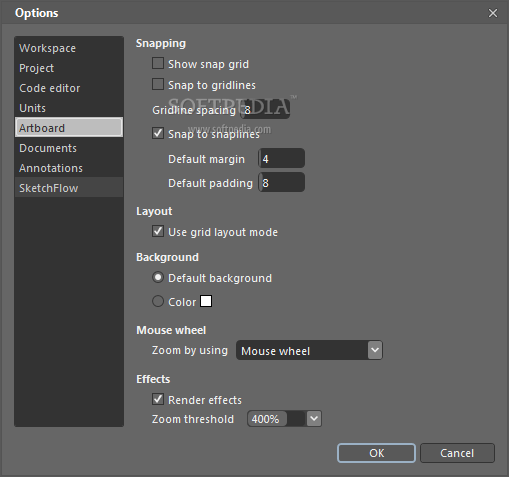This screenshot has height=477, width=509.
Task: Open the Units options page
Action: pyautogui.click(x=69, y=108)
